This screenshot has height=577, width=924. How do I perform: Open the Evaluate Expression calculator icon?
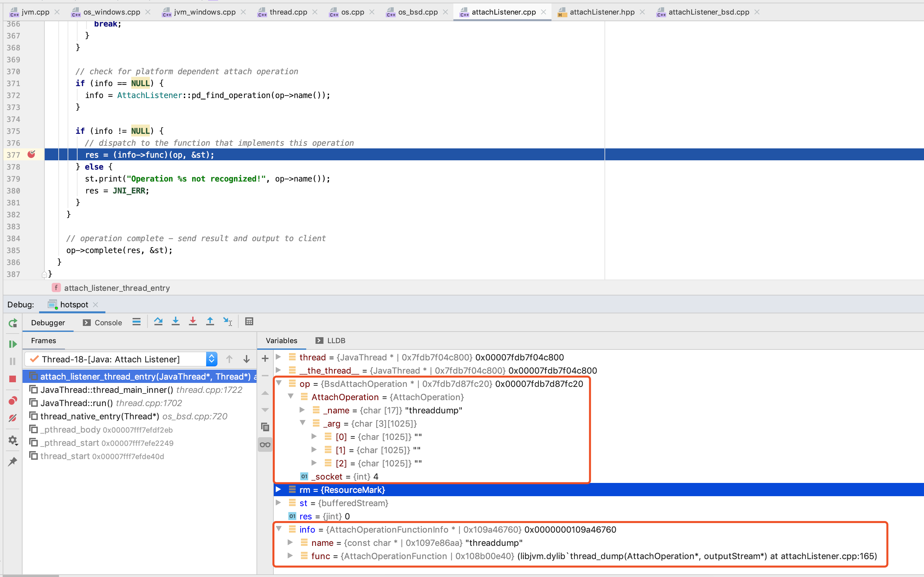tap(249, 322)
